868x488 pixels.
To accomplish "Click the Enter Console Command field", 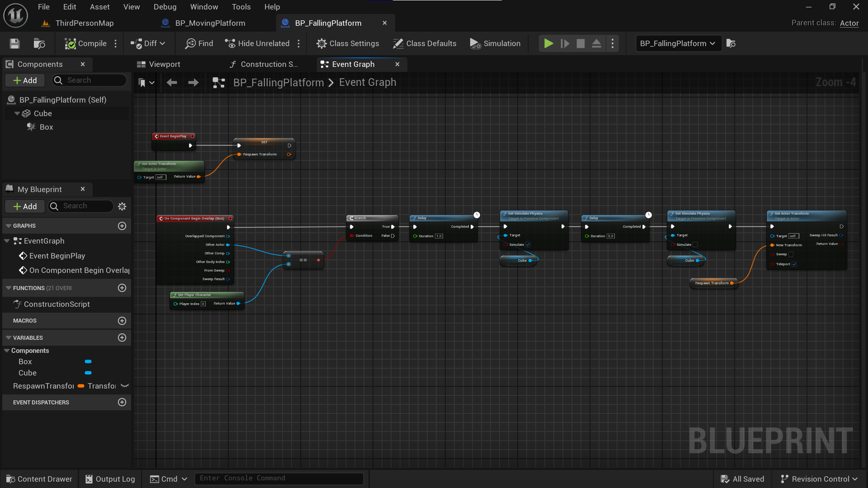I will [278, 478].
